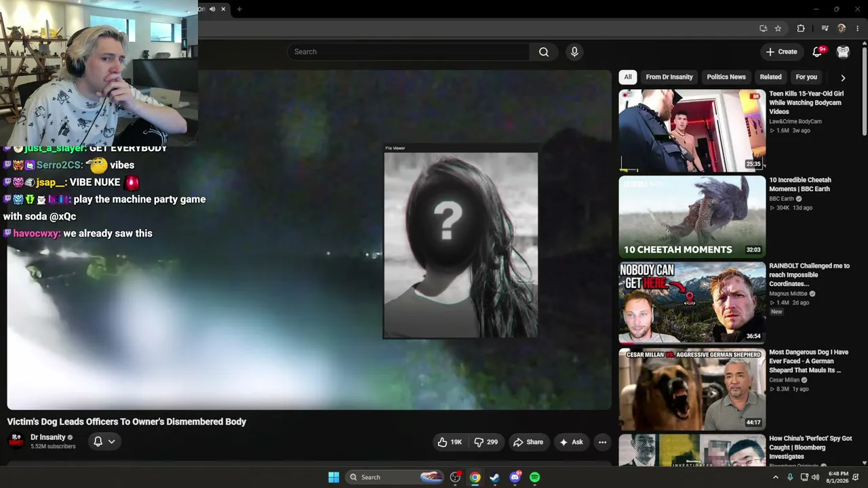Open the Magnus Midtbø channel link
This screenshot has height=488, width=868.
788,294
